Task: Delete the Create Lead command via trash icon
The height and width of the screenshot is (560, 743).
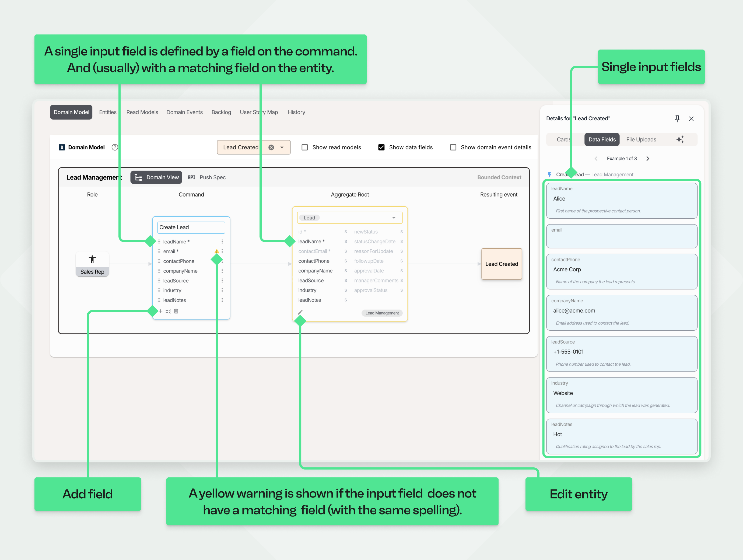Action: [x=176, y=311]
